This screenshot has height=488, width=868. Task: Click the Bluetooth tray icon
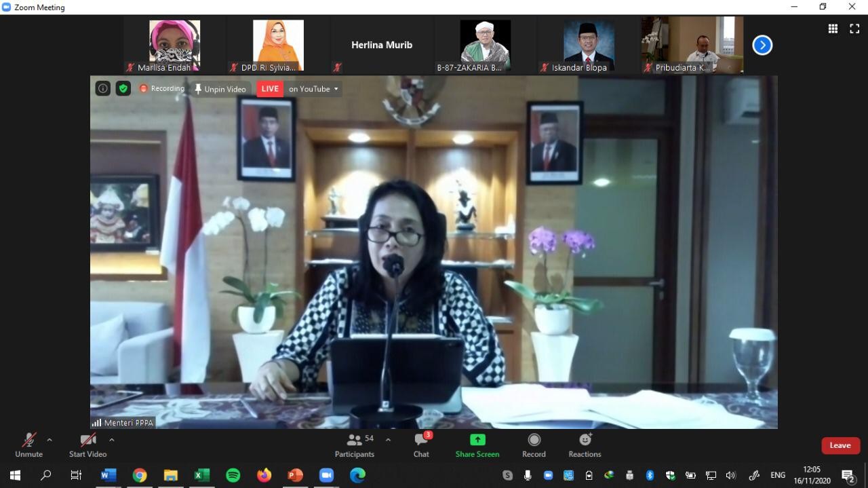(650, 475)
